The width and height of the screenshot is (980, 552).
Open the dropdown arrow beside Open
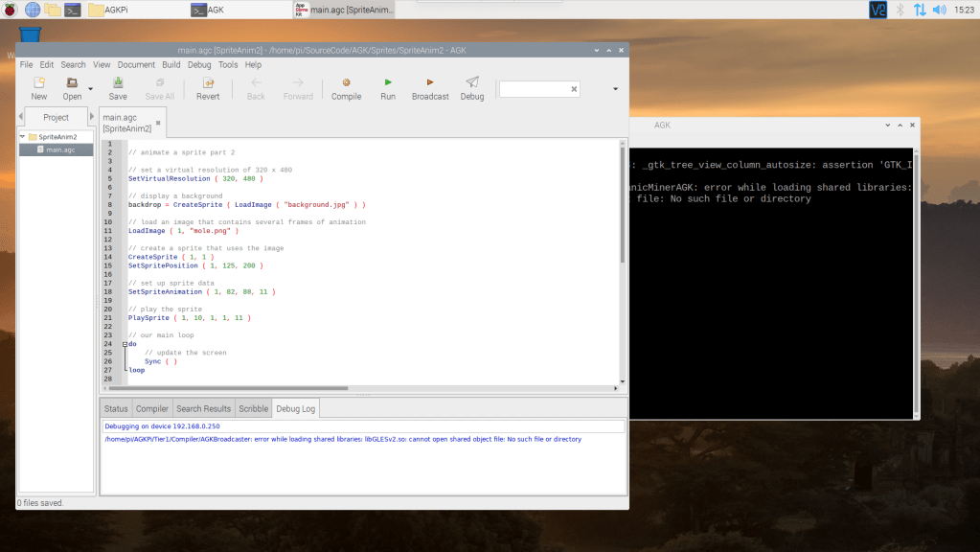point(91,89)
